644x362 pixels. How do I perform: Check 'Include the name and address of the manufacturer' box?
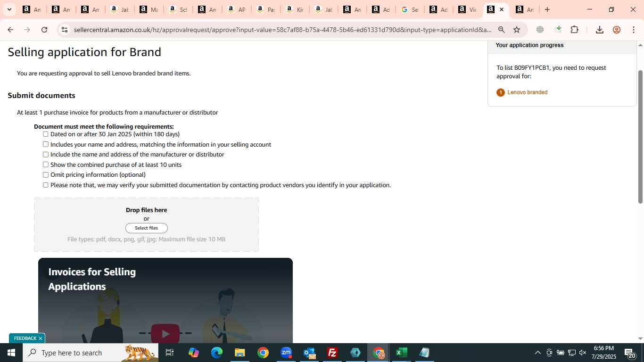click(46, 155)
